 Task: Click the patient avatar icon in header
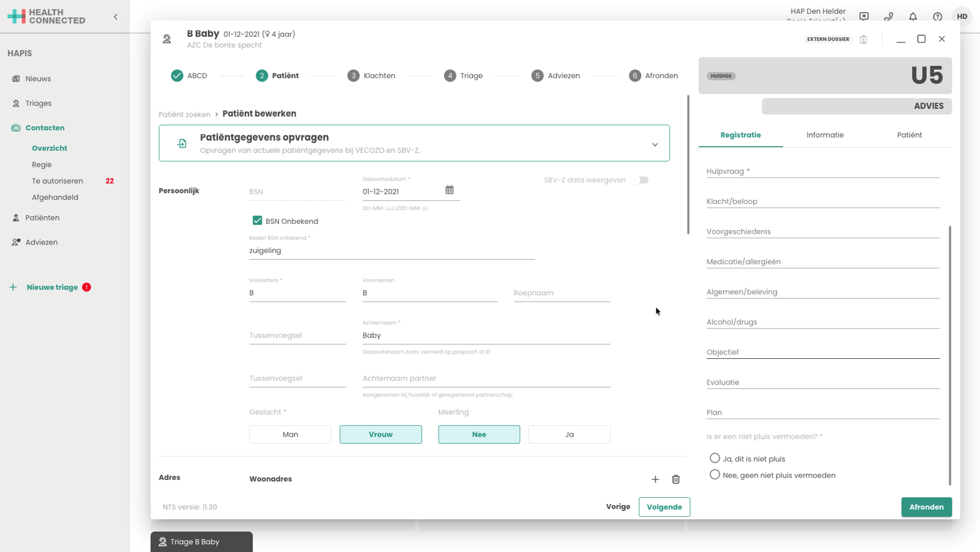pos(167,39)
